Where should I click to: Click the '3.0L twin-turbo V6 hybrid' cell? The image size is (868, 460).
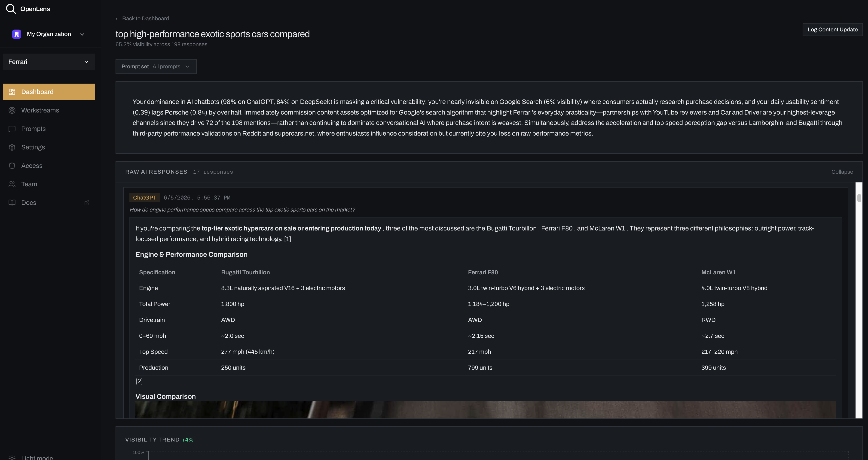pyautogui.click(x=526, y=288)
